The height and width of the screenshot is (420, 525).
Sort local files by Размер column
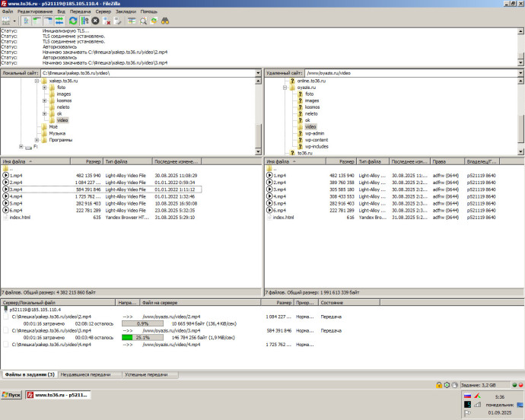[x=87, y=162]
